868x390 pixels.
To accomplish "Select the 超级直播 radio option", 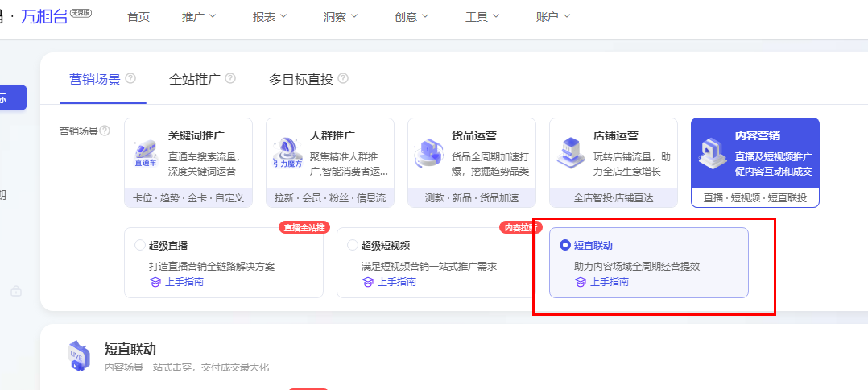I will [140, 245].
